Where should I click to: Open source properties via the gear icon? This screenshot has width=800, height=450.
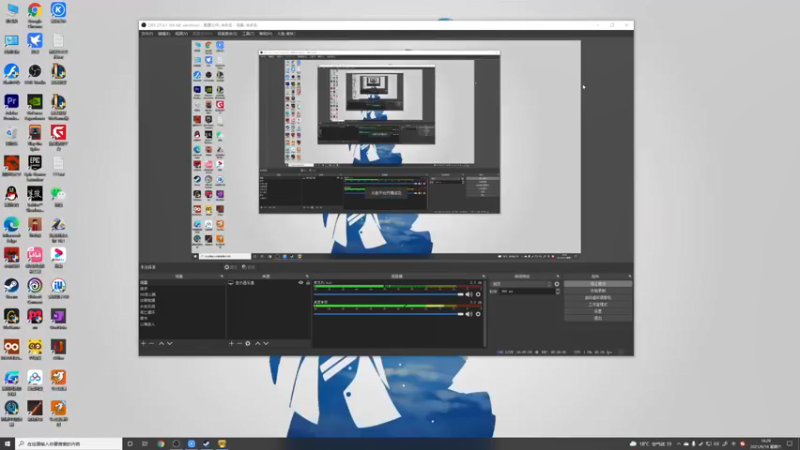pyautogui.click(x=248, y=343)
